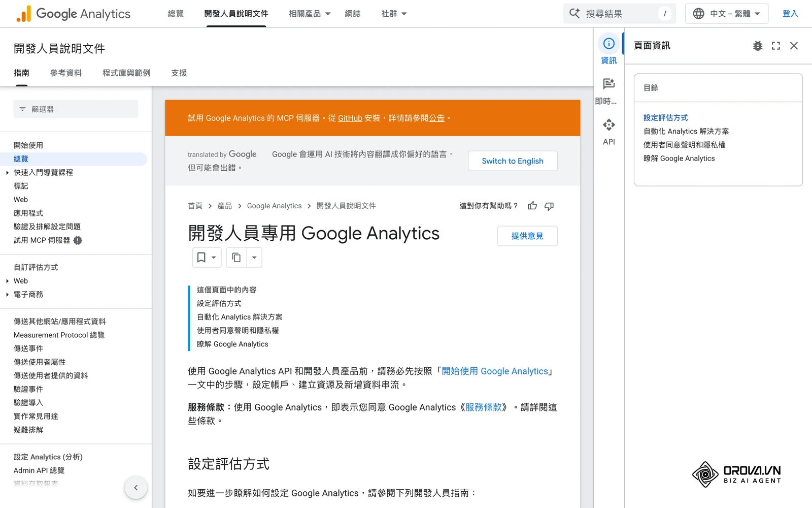Click the thumbs up helpful icon
This screenshot has width=812, height=508.
coord(532,206)
